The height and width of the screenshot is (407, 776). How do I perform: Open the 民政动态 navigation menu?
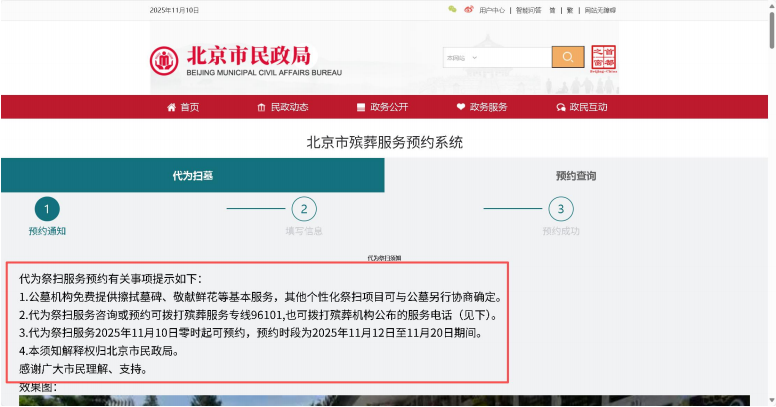[x=281, y=107]
